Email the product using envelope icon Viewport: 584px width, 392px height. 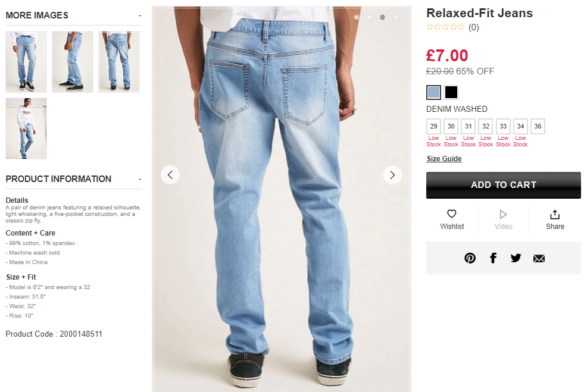tap(539, 258)
